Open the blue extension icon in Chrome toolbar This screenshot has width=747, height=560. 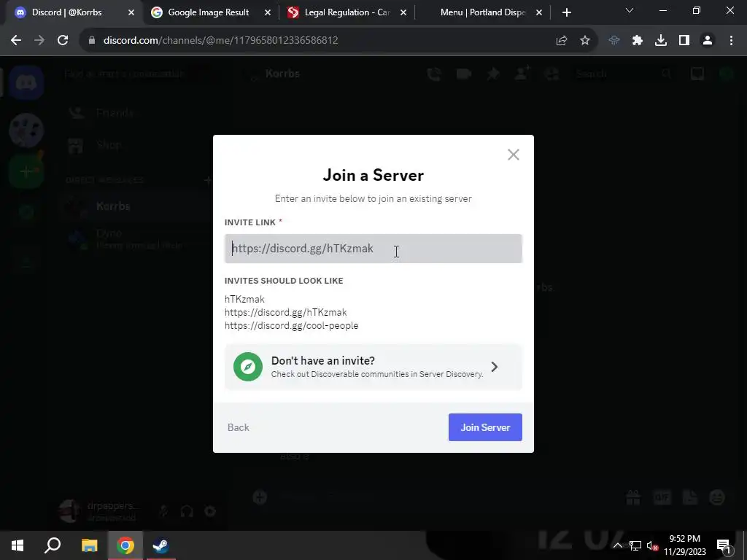[x=614, y=40]
